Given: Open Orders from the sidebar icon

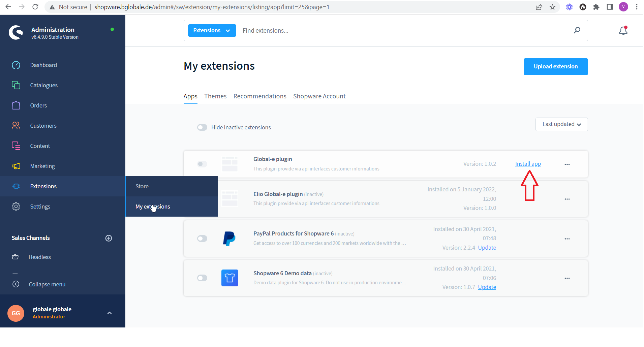Looking at the screenshot, I should click(16, 105).
